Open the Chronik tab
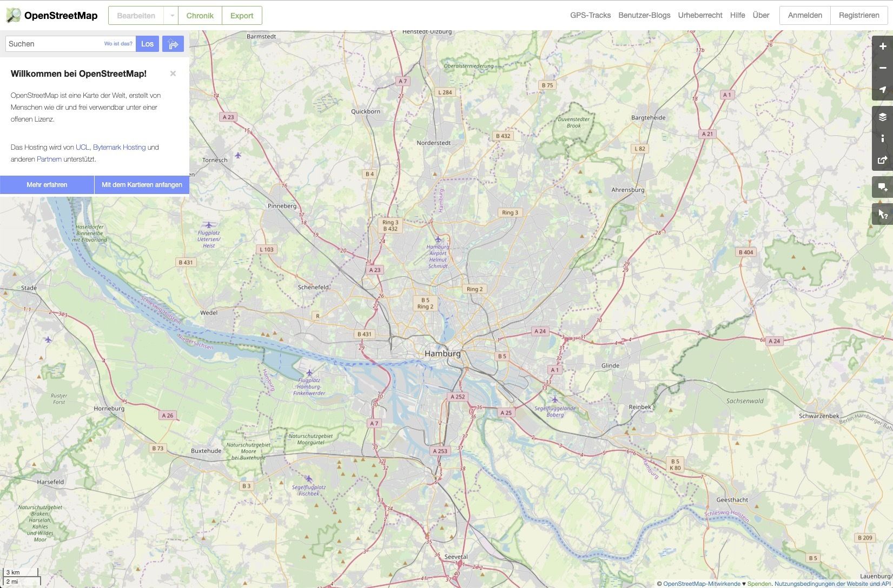The height and width of the screenshot is (588, 893). [x=200, y=16]
